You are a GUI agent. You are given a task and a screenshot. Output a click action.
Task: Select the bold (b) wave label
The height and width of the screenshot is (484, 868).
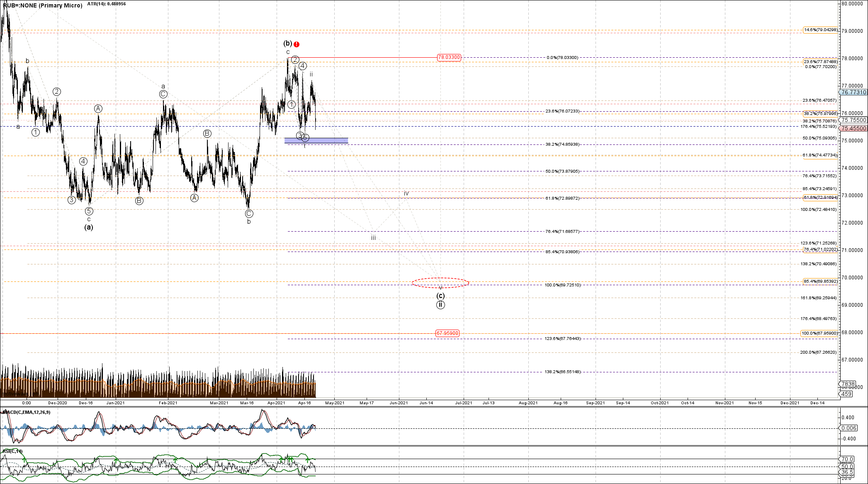(x=288, y=43)
